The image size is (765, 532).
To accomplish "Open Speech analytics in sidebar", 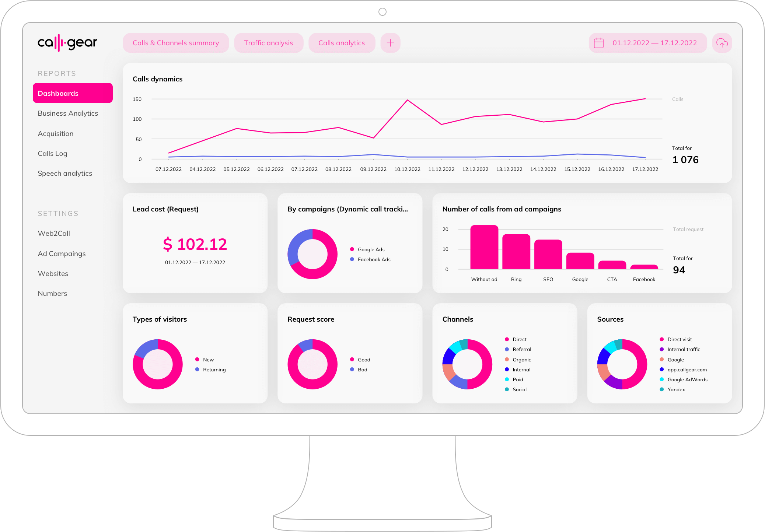I will (65, 174).
